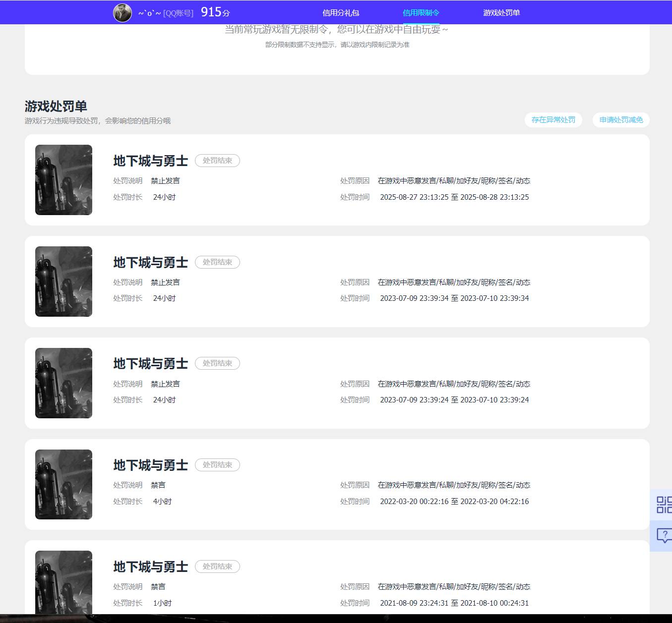Switch to the 信用分礼包 tab
This screenshot has width=672, height=623.
point(341,13)
